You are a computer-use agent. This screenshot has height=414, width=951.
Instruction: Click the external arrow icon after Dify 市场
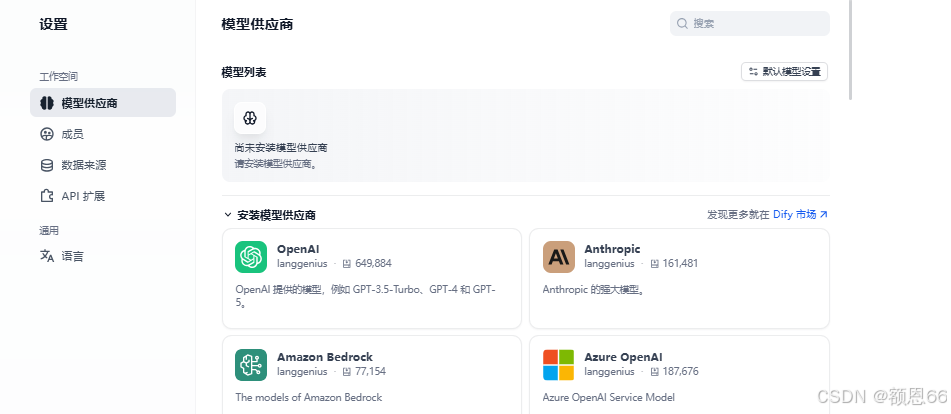(823, 215)
